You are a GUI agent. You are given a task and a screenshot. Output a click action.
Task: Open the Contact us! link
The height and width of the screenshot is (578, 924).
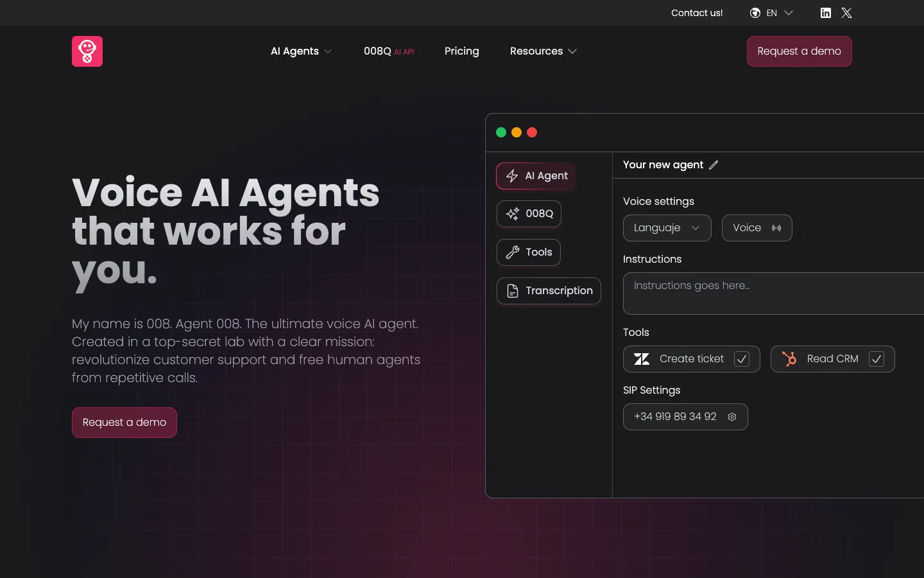coord(697,13)
